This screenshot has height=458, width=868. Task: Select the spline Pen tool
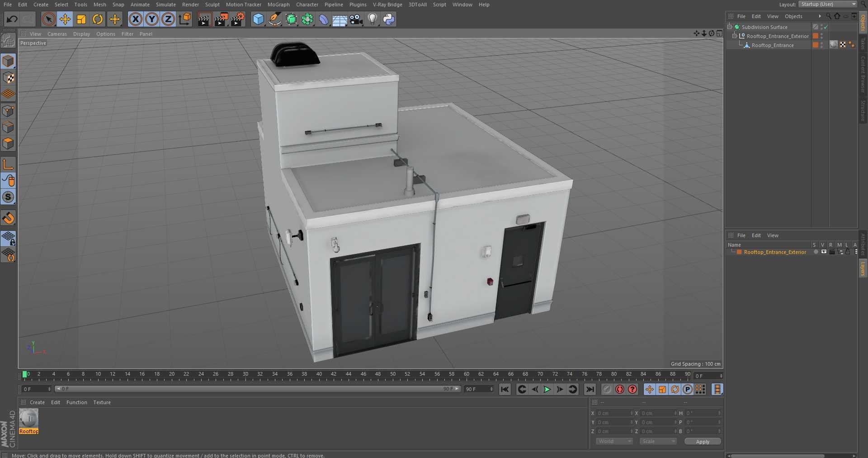[274, 19]
